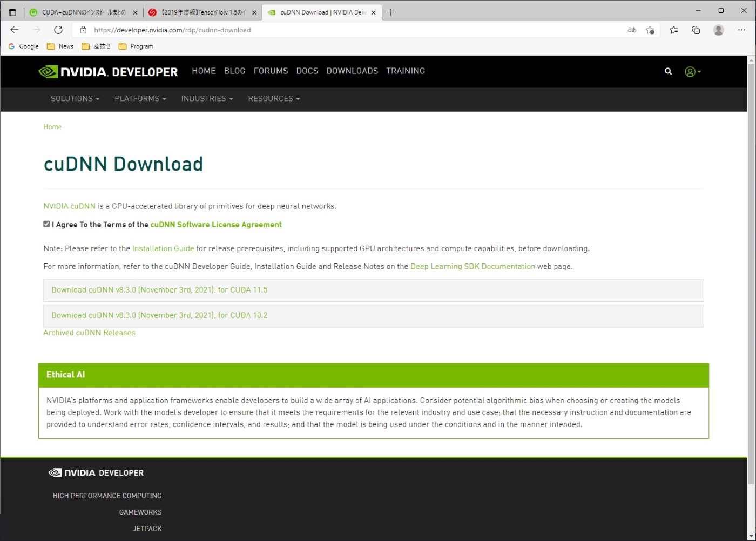Open the DOCS menu item
Viewport: 756px width, 541px height.
307,71
